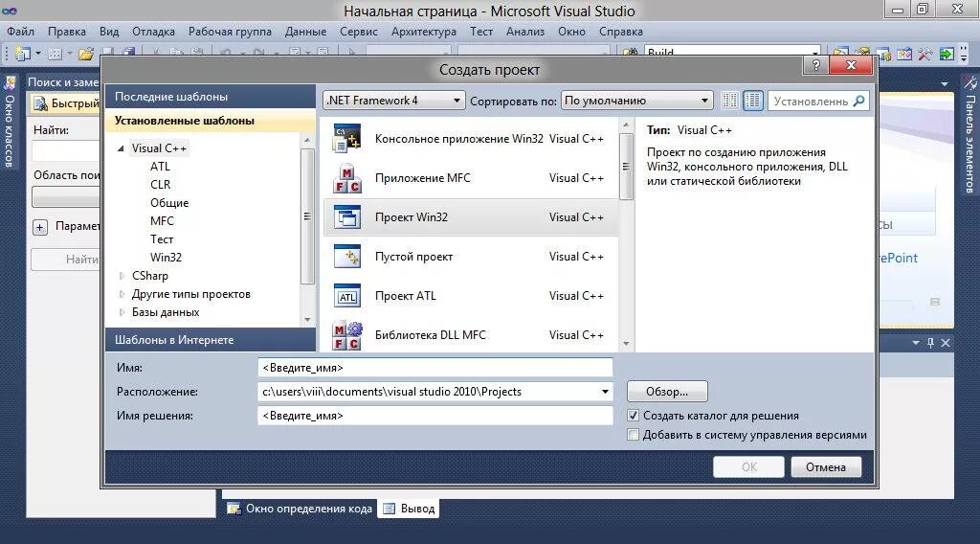
Task: Click the Open File folder toolbar icon
Action: (85, 54)
